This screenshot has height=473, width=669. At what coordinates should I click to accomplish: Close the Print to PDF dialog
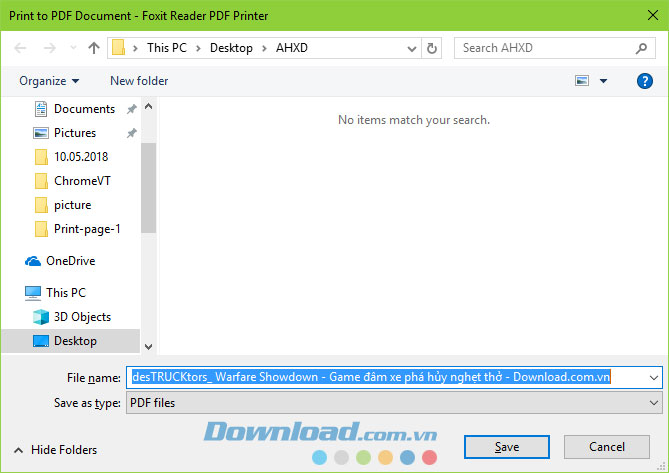[x=653, y=15]
